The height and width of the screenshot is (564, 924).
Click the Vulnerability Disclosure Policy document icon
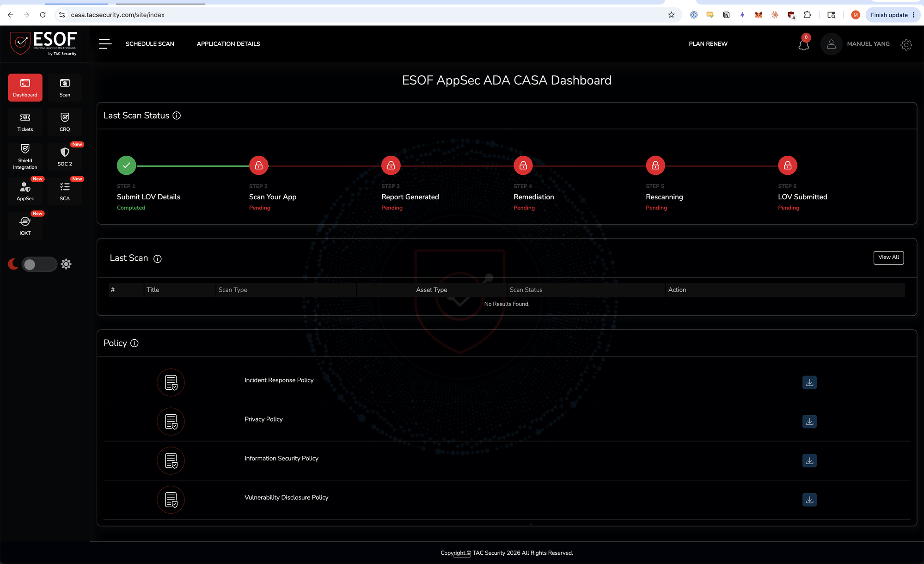click(x=171, y=500)
